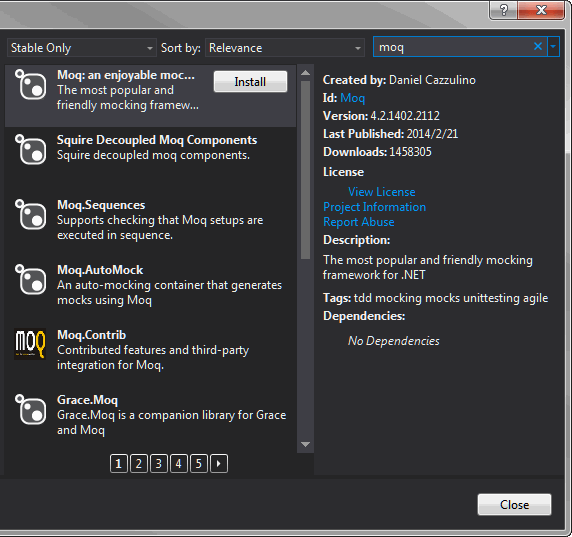Click the next page arrow button

click(x=219, y=464)
